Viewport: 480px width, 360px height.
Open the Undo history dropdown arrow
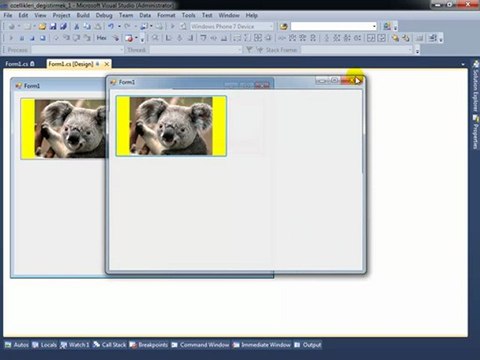click(119, 26)
